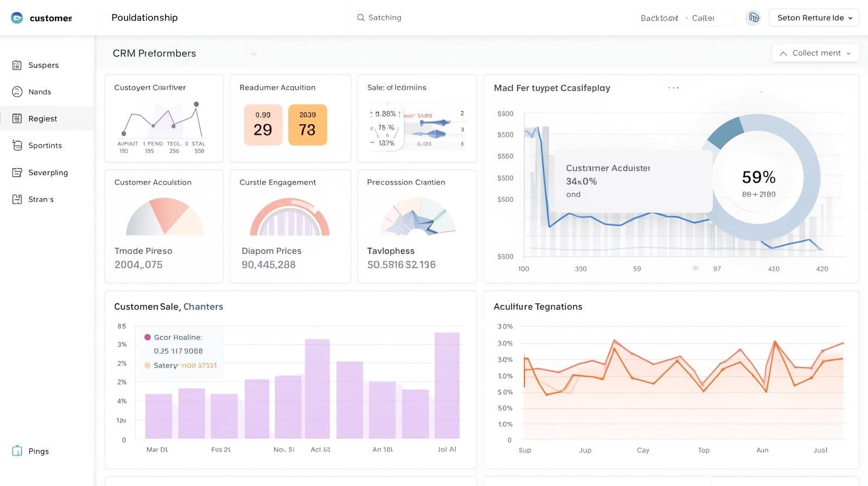Click the Nands sidebar icon
868x486 pixels.
point(17,92)
